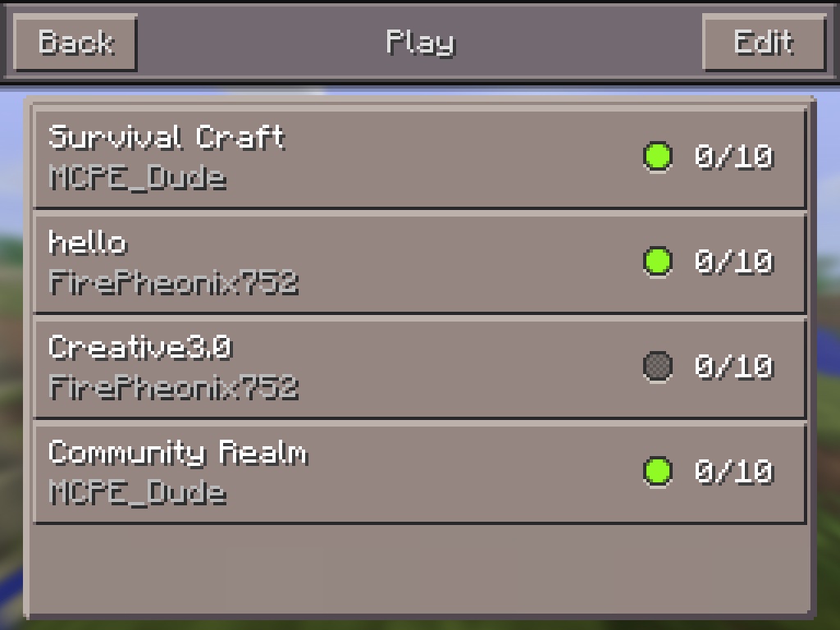
Task: Click gray offline dot for Creative3.0
Action: coord(658,367)
